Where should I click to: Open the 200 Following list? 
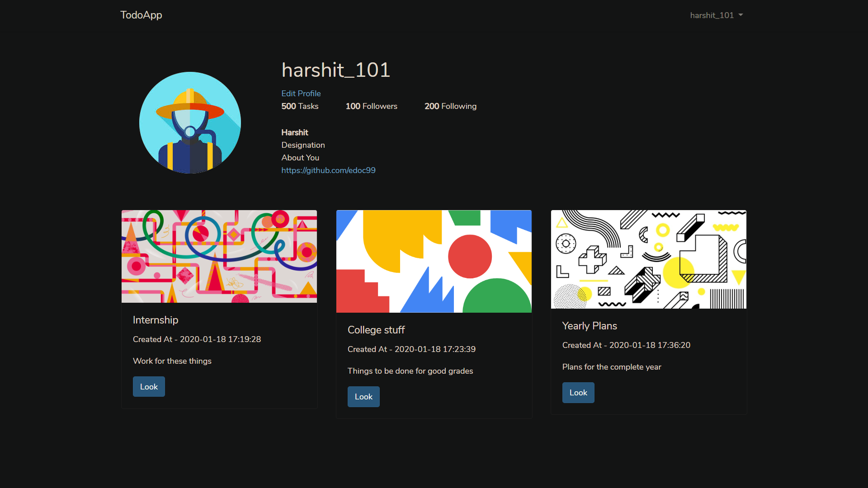450,106
